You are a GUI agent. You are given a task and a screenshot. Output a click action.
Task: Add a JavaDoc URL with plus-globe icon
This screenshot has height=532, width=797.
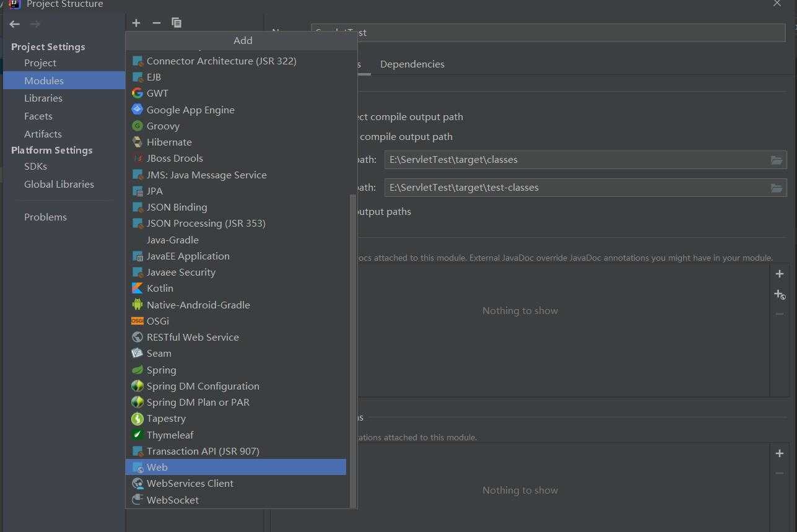[x=780, y=294]
